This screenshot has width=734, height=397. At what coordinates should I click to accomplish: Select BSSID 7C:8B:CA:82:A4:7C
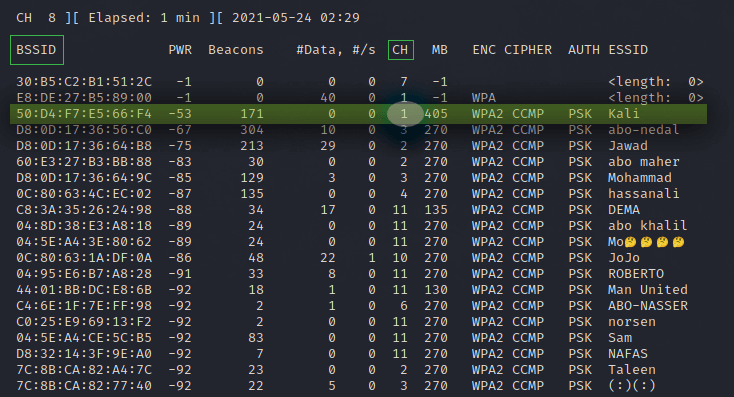pos(84,370)
